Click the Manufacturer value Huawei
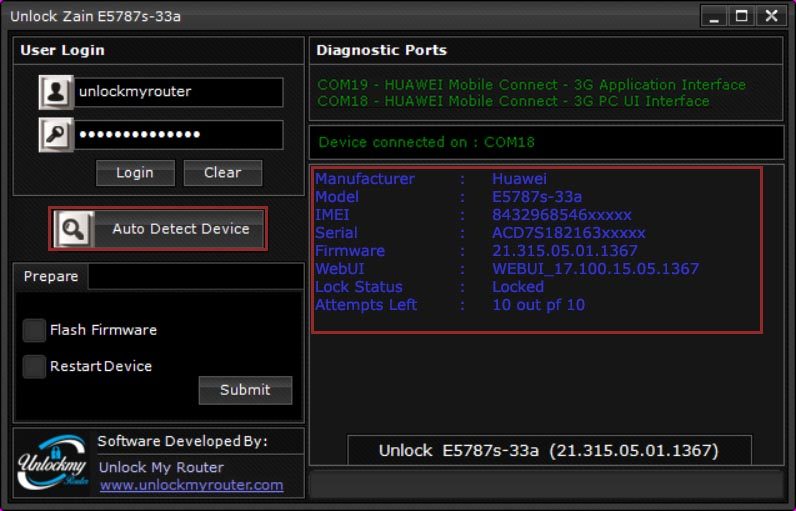Image resolution: width=796 pixels, height=511 pixels. click(x=519, y=179)
